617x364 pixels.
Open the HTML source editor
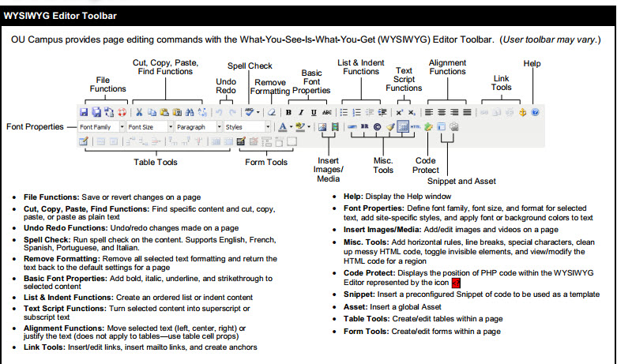(415, 126)
